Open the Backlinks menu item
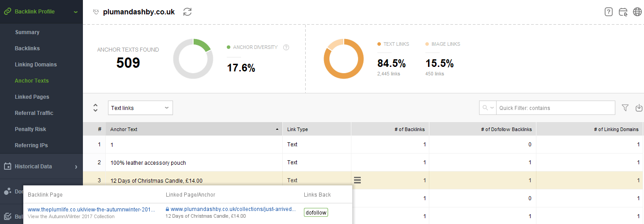The height and width of the screenshot is (224, 644). click(x=27, y=48)
